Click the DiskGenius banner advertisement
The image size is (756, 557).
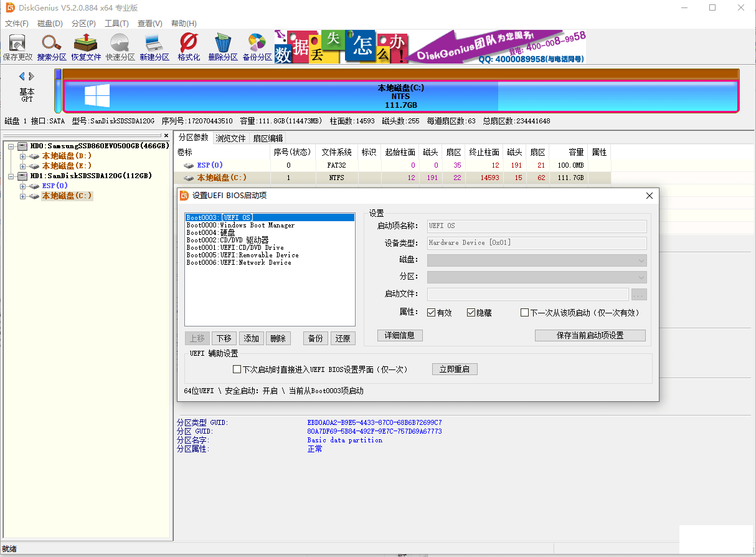pyautogui.click(x=430, y=47)
